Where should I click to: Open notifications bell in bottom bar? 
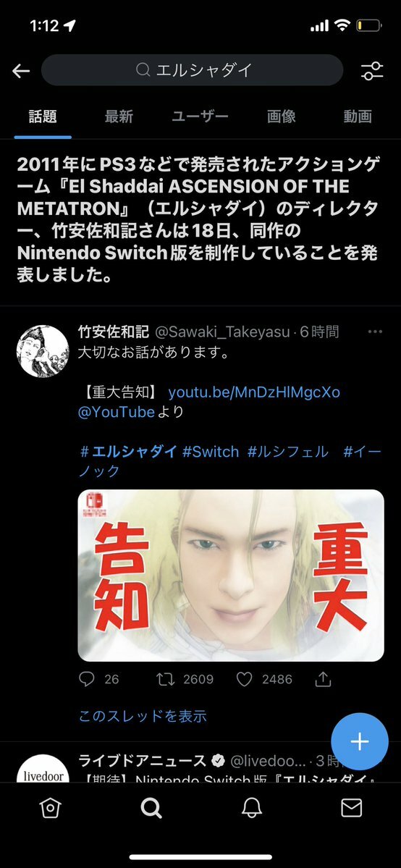(251, 808)
